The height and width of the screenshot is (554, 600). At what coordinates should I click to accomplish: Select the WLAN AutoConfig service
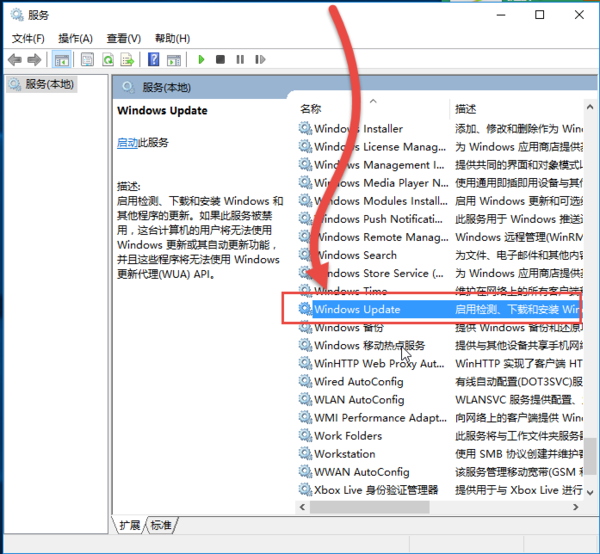(x=440, y=399)
